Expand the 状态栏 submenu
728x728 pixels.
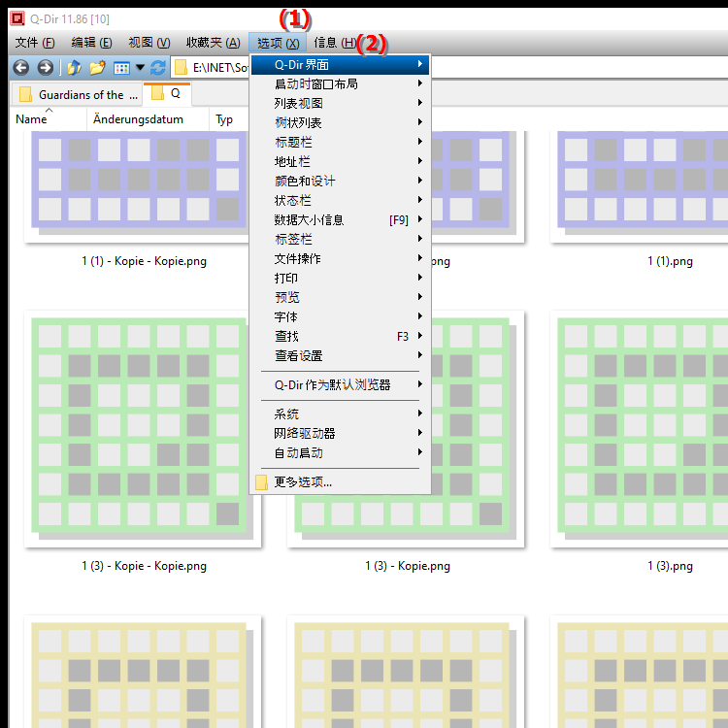click(x=340, y=201)
